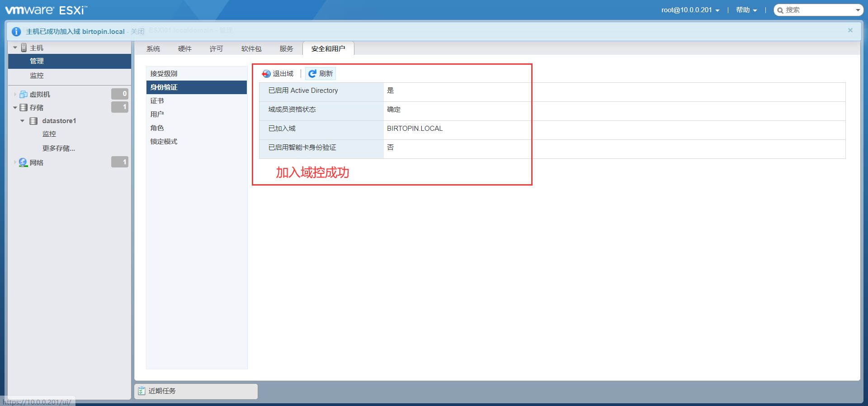Open the 帮助 help dropdown

pyautogui.click(x=746, y=10)
